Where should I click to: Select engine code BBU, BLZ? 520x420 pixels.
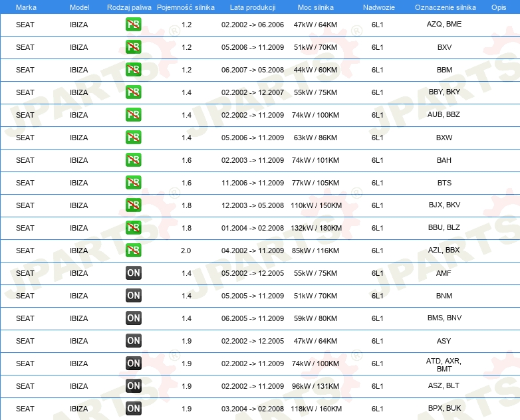click(x=444, y=227)
